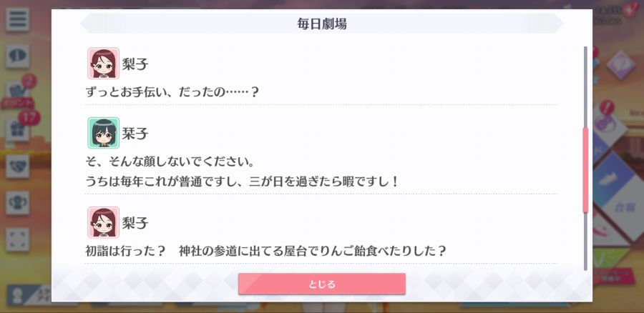644x313 pixels.
Task: Click the とじる close button
Action: point(322,284)
